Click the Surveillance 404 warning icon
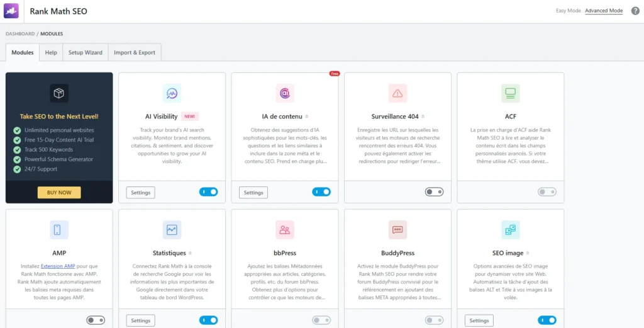This screenshot has height=328, width=644. (x=397, y=93)
